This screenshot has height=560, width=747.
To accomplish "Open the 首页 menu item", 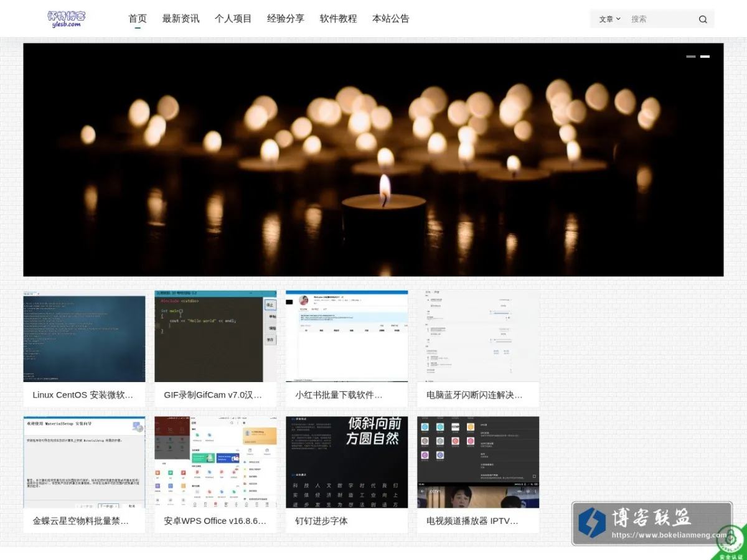I will click(138, 19).
